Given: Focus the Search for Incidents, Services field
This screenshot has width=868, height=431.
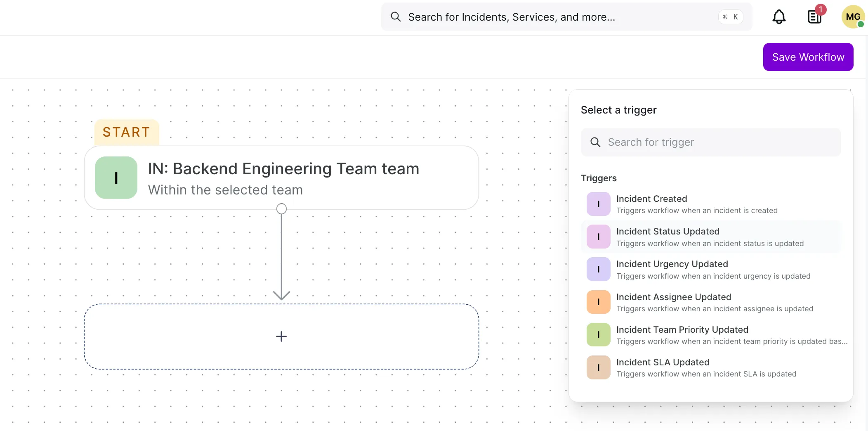Looking at the screenshot, I should click(566, 17).
